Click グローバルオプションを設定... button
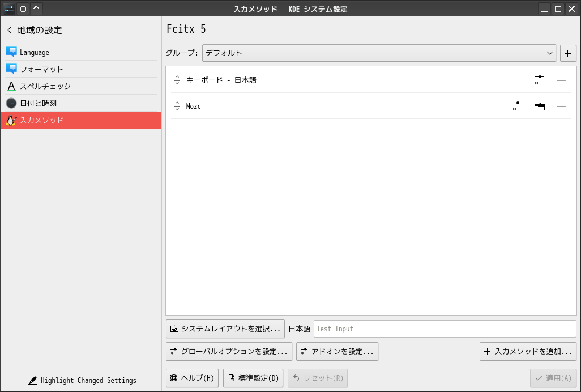581x392 pixels. point(229,351)
